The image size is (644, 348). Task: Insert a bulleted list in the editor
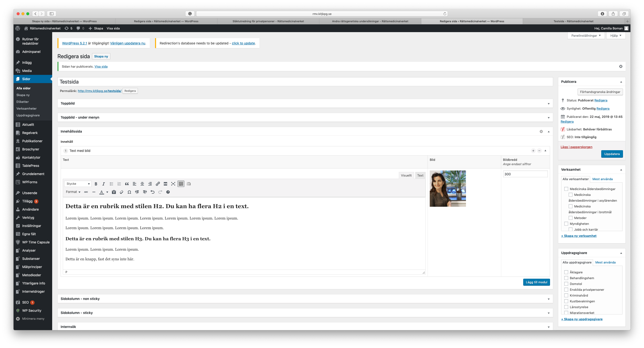[x=111, y=184]
